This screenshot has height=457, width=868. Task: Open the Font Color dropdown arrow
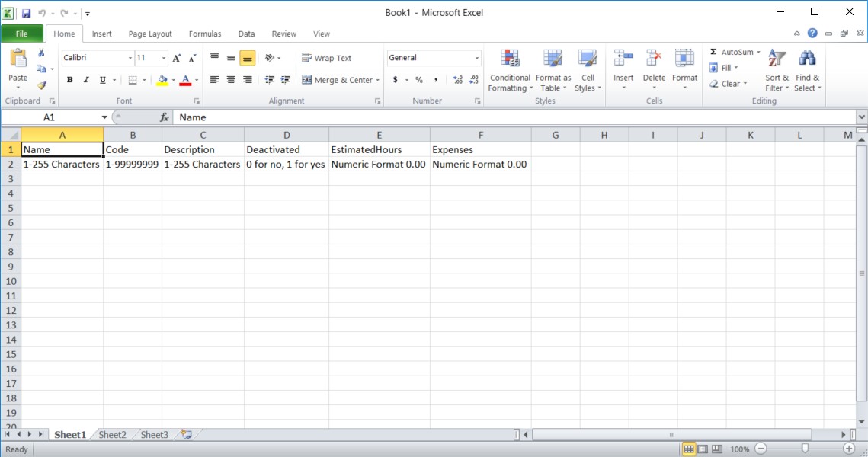coord(197,80)
